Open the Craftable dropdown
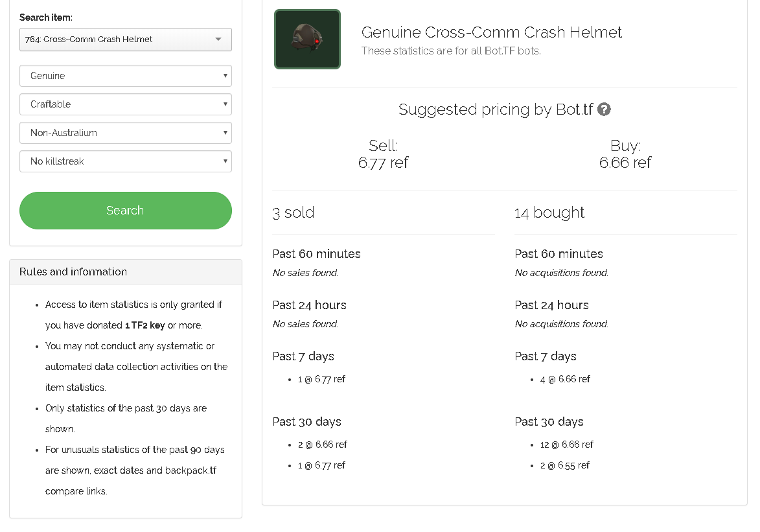The image size is (760, 532). 126,104
